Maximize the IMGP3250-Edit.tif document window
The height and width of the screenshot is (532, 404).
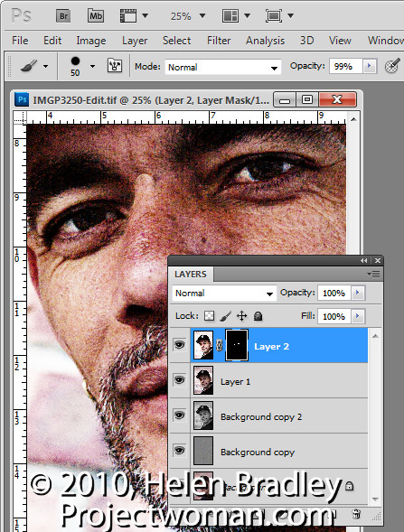(x=307, y=99)
